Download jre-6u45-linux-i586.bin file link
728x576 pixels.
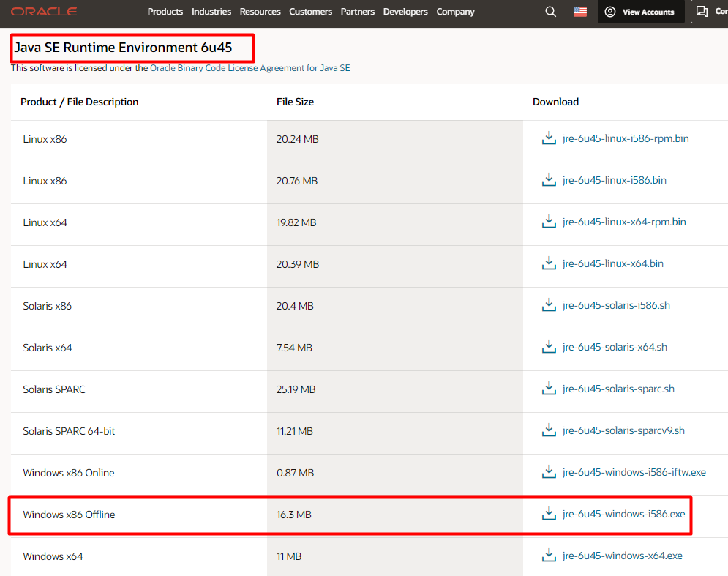tap(615, 180)
